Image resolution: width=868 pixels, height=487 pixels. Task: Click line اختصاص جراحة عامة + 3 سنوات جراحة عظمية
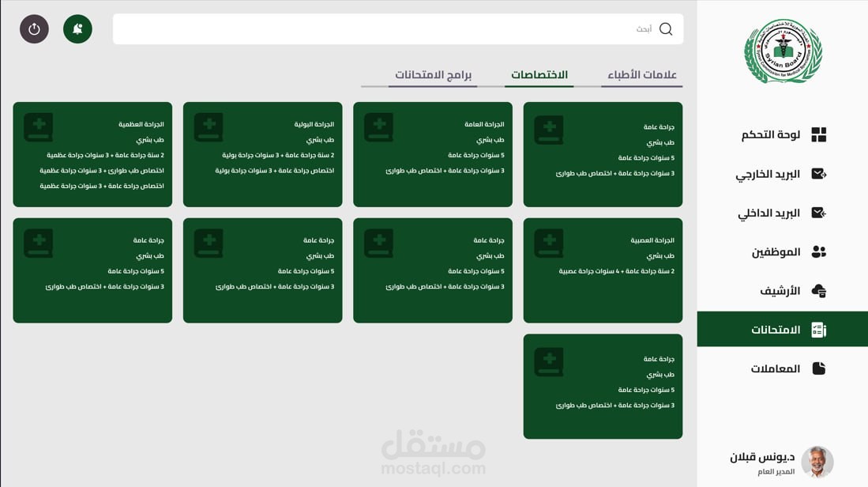point(102,186)
